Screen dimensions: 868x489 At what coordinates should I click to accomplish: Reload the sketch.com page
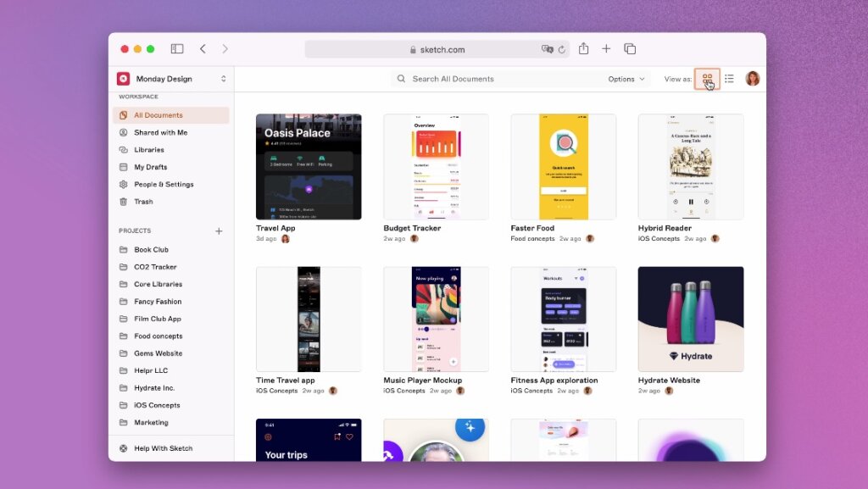coord(561,50)
